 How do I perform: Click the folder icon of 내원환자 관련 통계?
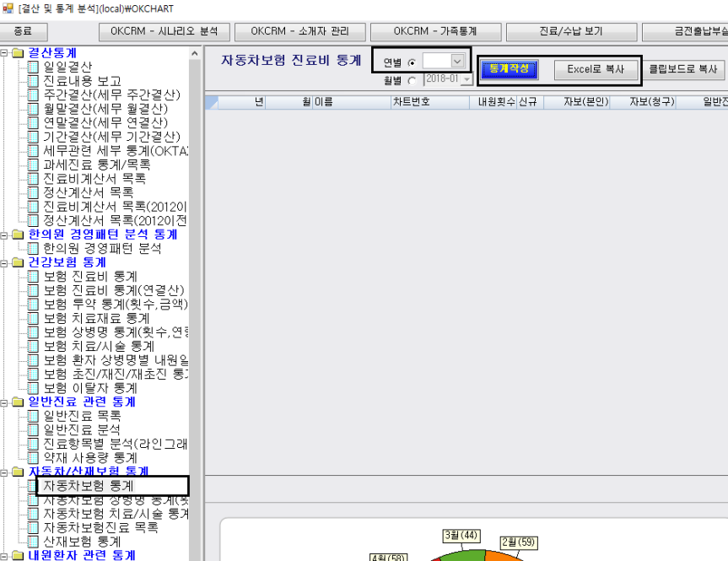click(x=18, y=555)
